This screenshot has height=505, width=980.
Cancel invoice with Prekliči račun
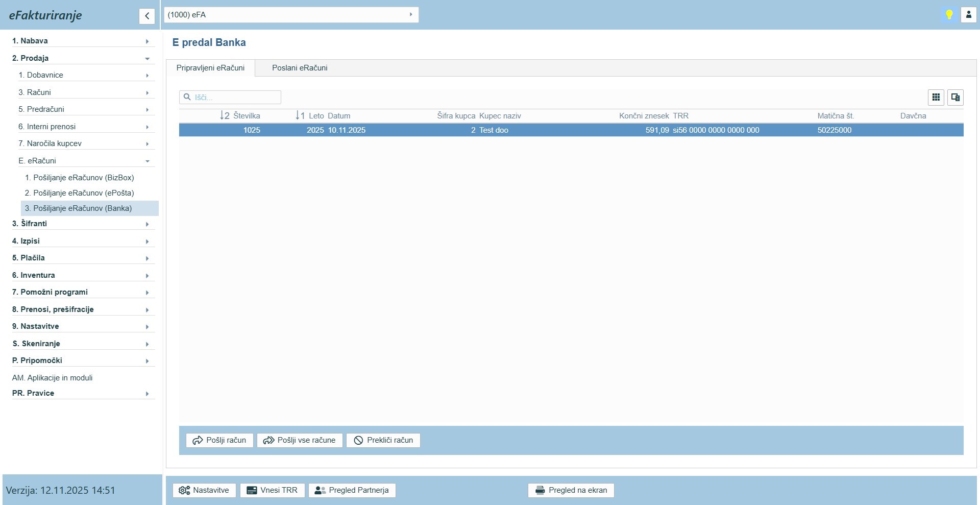(x=383, y=440)
